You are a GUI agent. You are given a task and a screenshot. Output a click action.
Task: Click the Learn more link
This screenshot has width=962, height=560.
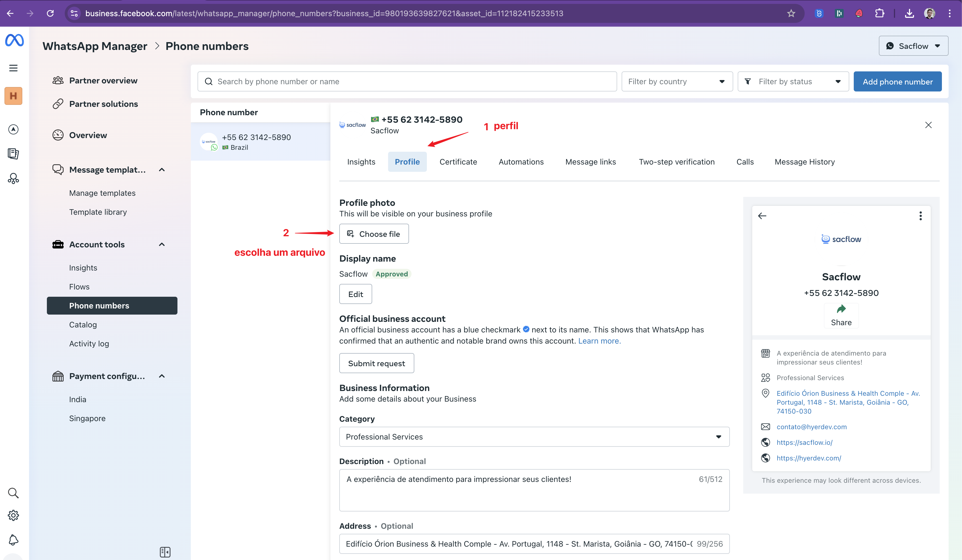[599, 341]
